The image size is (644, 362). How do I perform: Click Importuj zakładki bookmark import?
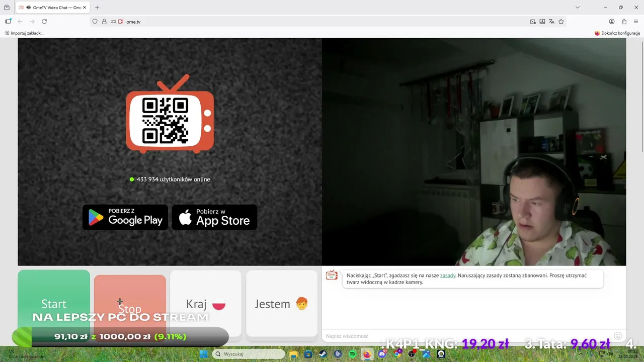click(25, 33)
